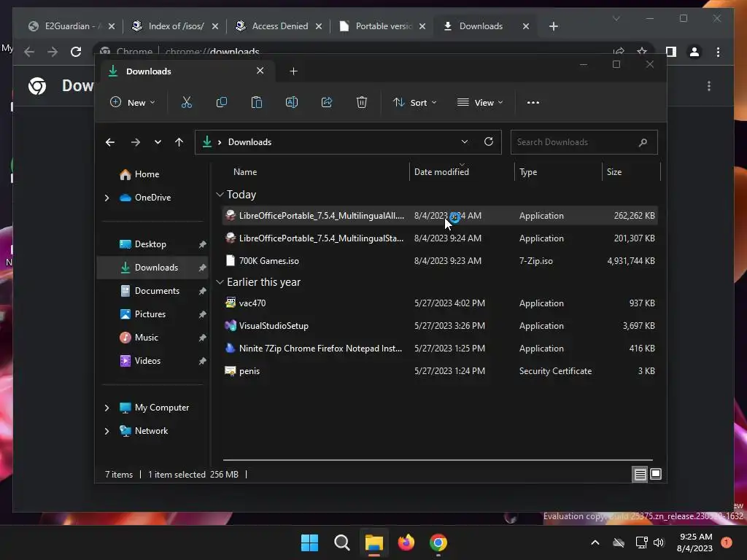Open Firefox from the taskbar
The height and width of the screenshot is (560, 747).
click(406, 542)
